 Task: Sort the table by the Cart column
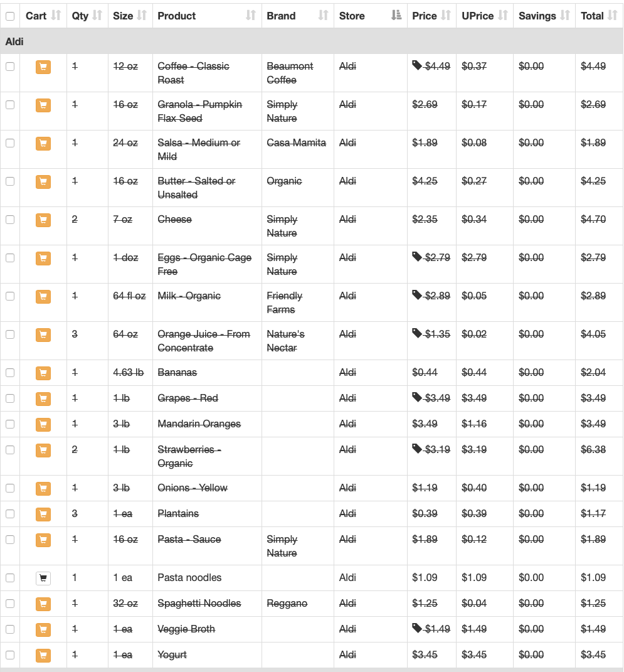coord(43,16)
